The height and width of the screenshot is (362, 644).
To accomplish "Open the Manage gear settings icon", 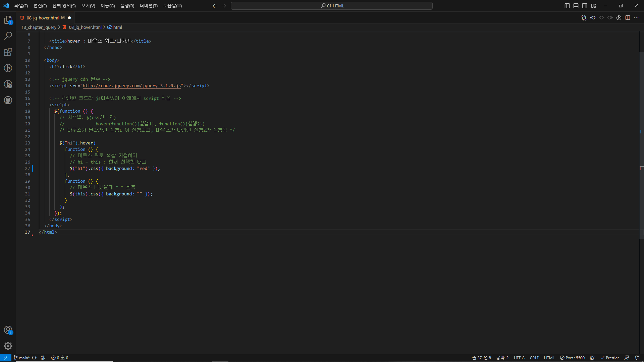I will tap(8, 346).
